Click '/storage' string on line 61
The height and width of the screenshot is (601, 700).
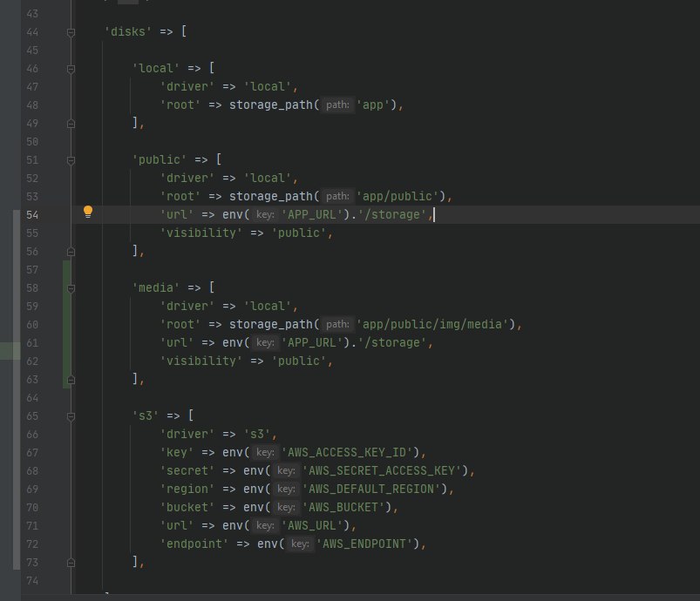pyautogui.click(x=392, y=342)
